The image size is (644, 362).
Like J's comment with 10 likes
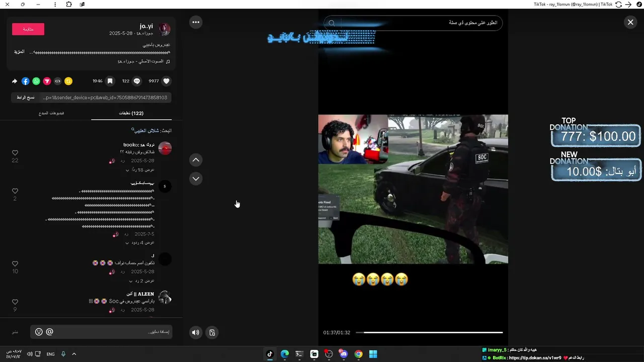click(x=15, y=264)
